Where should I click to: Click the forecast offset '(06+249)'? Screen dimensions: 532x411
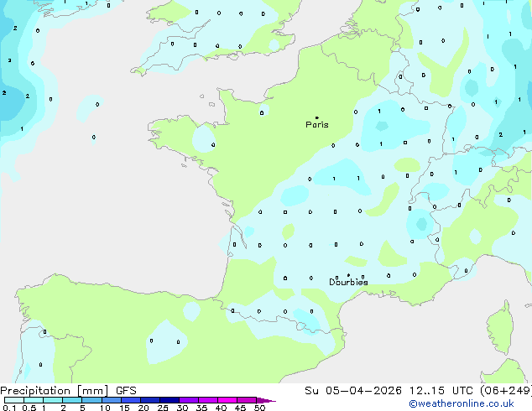tap(506, 391)
